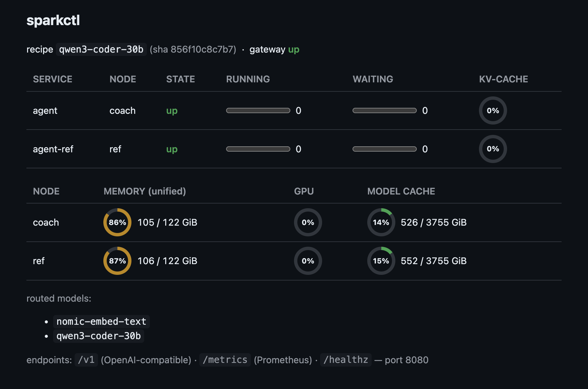
Task: Click 105 / 122 GiB memory value
Action: click(168, 223)
